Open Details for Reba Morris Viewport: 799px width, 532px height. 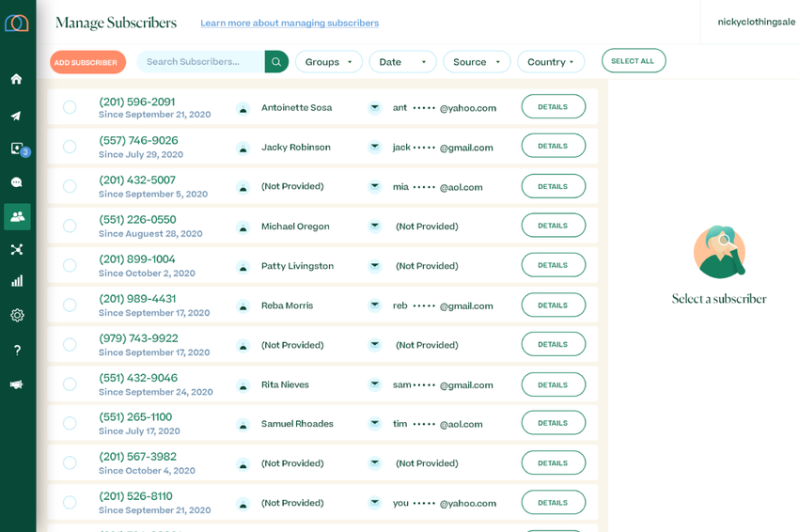[x=553, y=305]
